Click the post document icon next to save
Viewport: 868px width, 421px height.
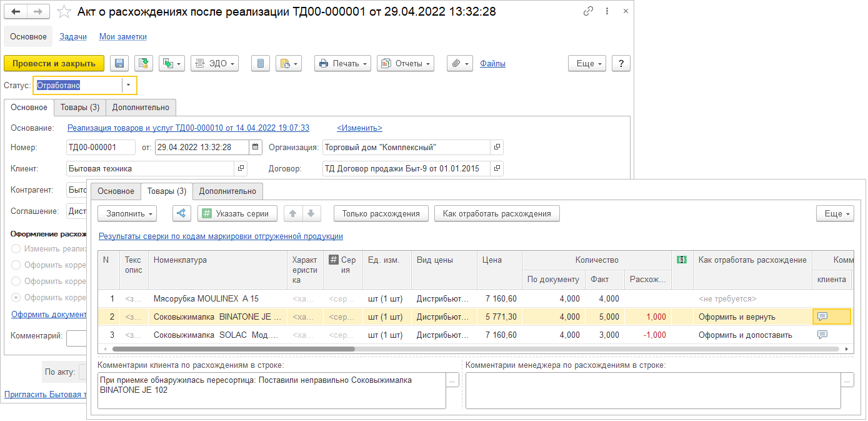tap(144, 63)
